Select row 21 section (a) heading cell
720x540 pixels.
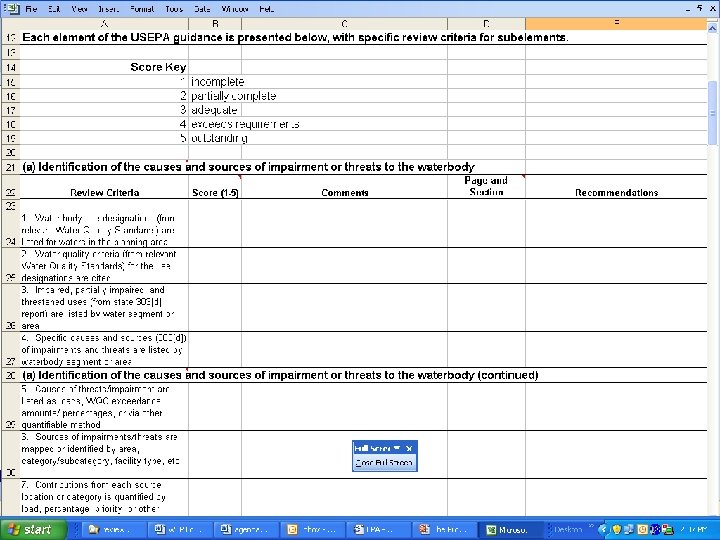248,167
